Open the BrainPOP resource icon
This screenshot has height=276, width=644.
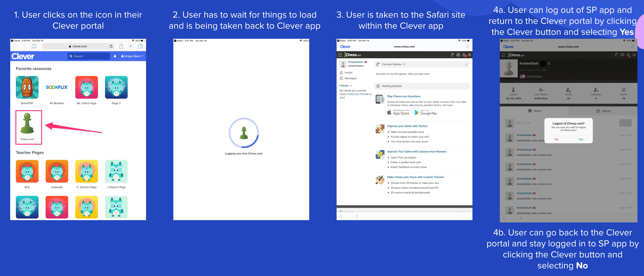click(27, 87)
